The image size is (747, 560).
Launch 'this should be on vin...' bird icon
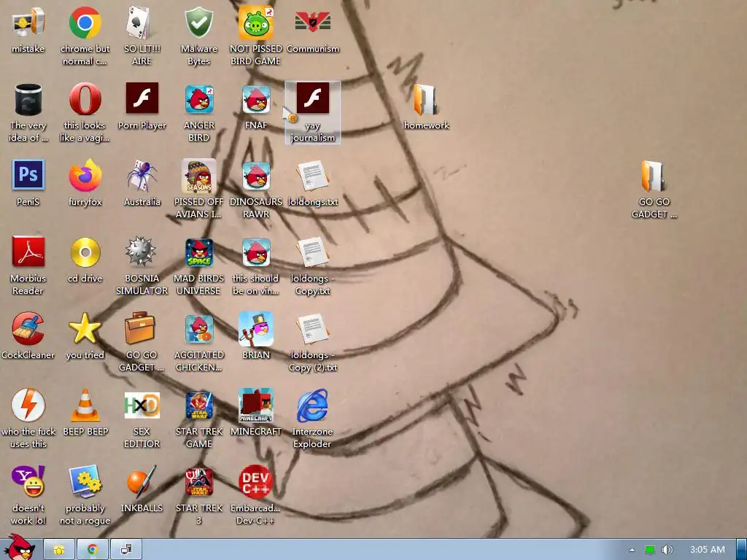tap(256, 252)
